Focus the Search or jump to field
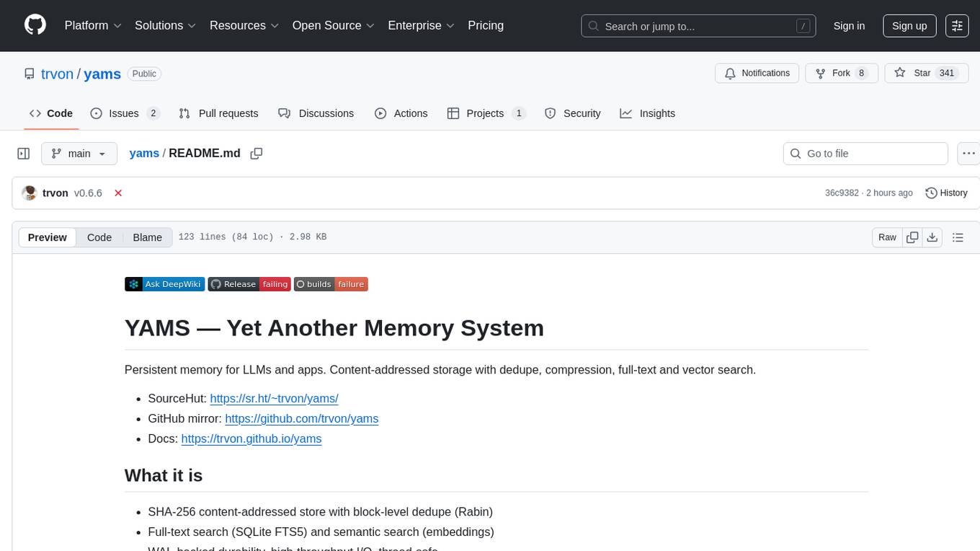This screenshot has height=551, width=980. [x=698, y=26]
